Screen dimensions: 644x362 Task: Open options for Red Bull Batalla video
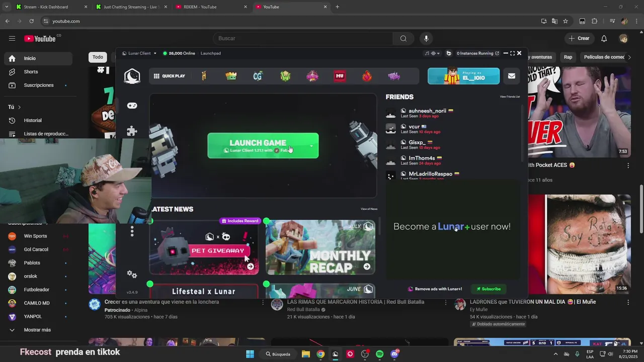coord(445,302)
